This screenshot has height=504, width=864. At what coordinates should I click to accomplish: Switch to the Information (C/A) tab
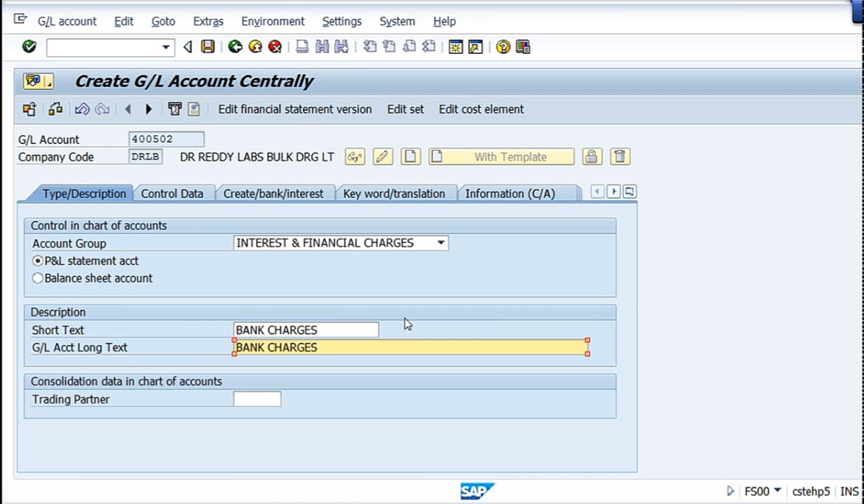[510, 194]
